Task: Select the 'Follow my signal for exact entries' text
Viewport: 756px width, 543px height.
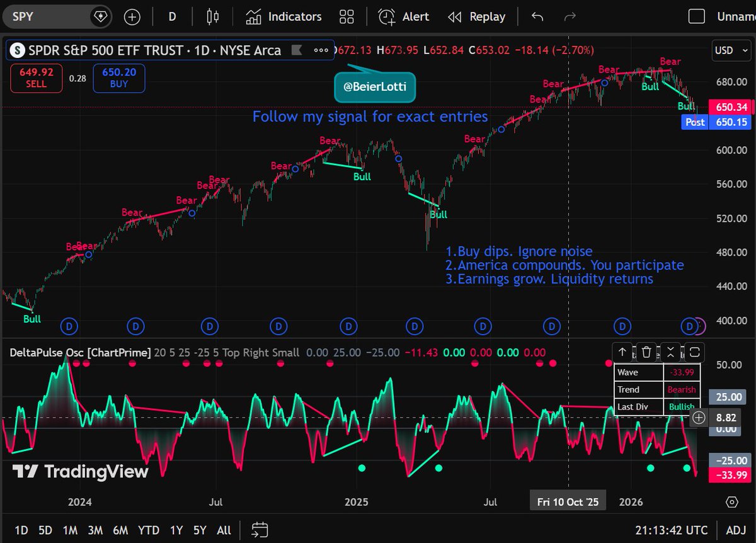Action: point(370,117)
